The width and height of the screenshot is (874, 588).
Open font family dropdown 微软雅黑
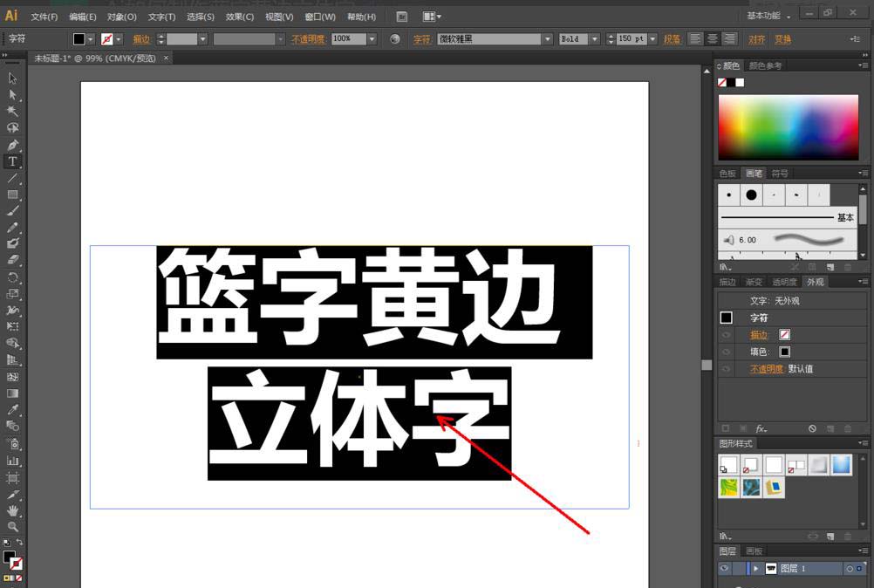548,39
